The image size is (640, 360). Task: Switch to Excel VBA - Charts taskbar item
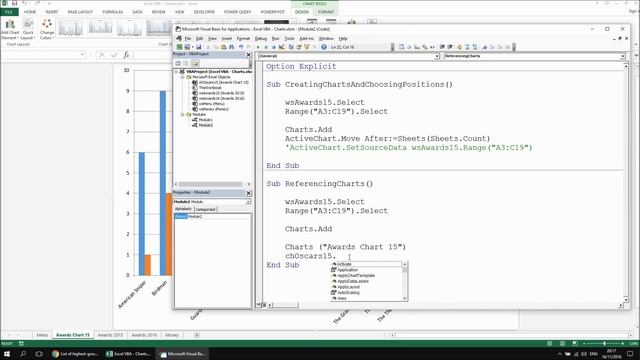point(129,354)
